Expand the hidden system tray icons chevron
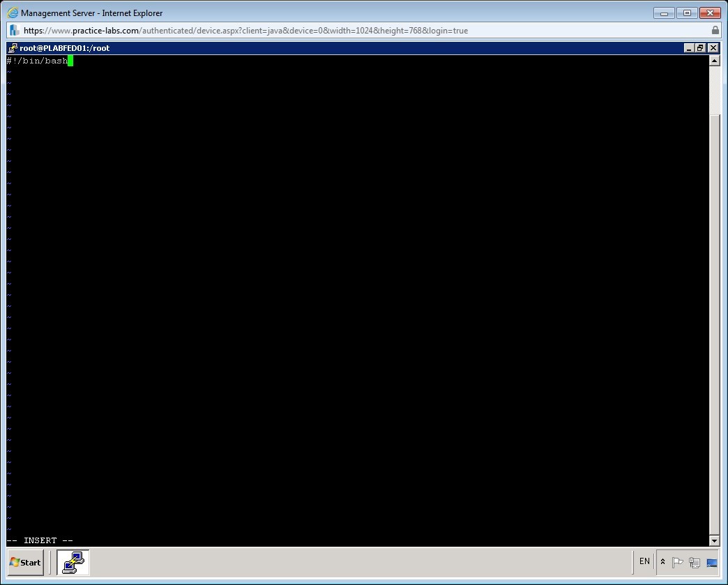The height and width of the screenshot is (585, 728). 662,562
